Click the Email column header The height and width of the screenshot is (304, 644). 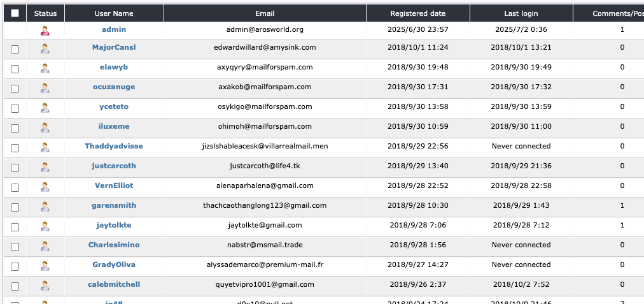click(265, 13)
